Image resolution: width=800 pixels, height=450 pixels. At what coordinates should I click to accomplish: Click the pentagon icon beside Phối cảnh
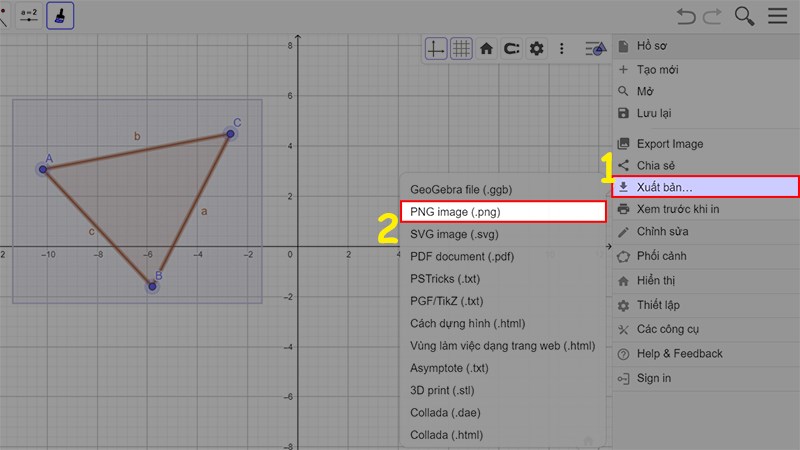tap(623, 257)
